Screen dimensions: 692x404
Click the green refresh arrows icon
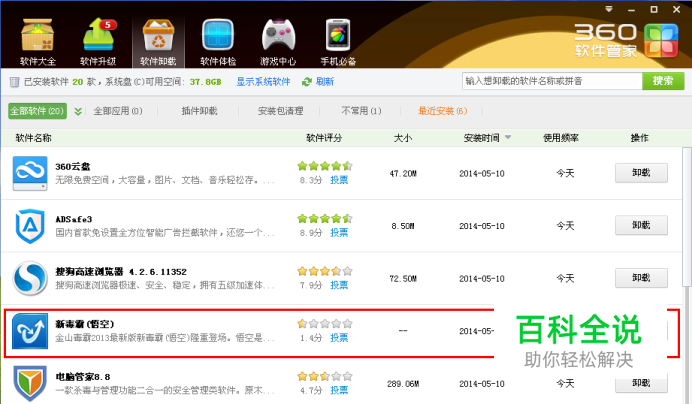pos(307,82)
